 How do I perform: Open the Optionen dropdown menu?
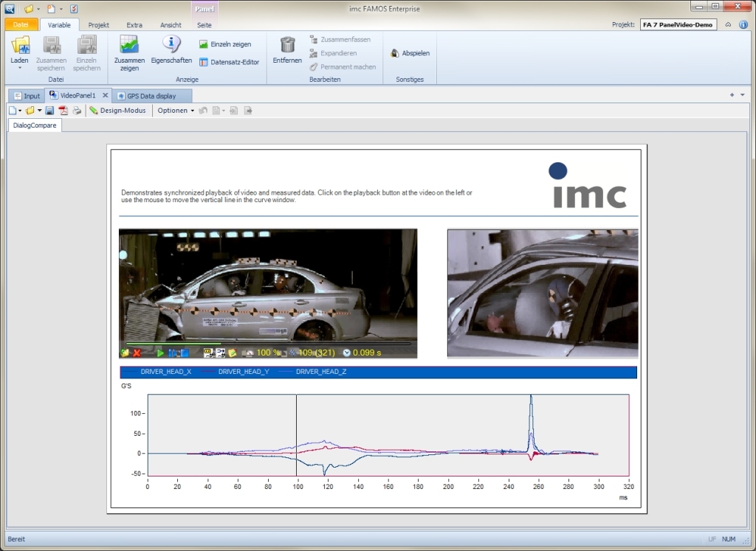pyautogui.click(x=176, y=111)
